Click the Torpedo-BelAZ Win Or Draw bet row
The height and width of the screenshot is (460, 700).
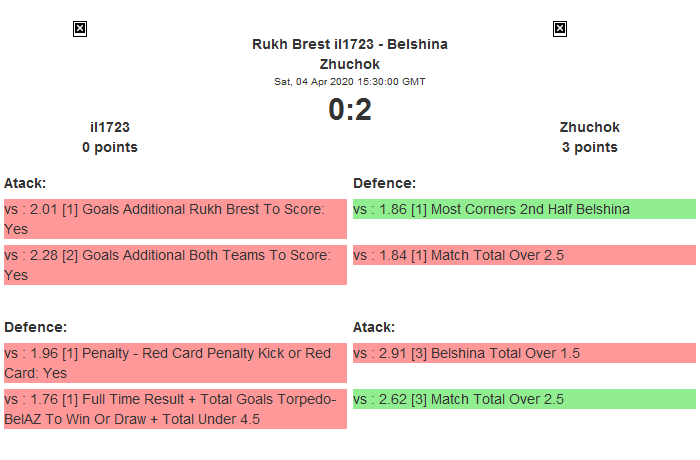click(175, 409)
